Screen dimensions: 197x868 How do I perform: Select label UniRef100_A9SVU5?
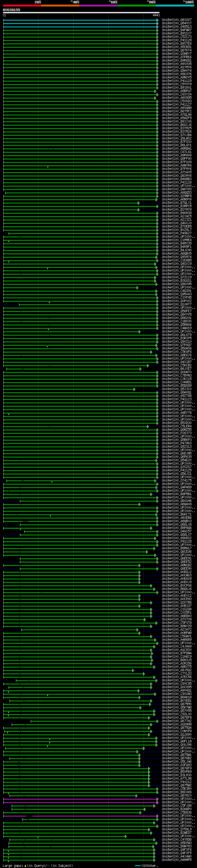coord(177,64)
